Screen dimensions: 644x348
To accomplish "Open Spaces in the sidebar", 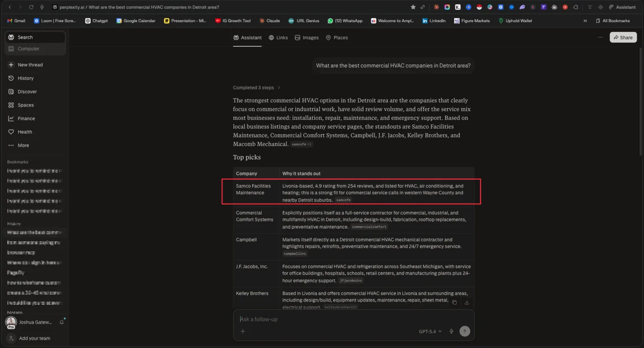I will [x=21, y=105].
